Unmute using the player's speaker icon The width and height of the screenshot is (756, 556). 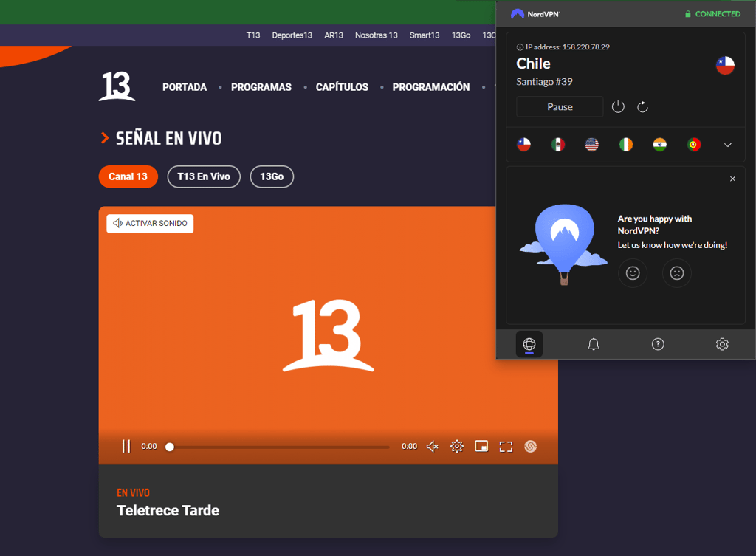(x=433, y=447)
